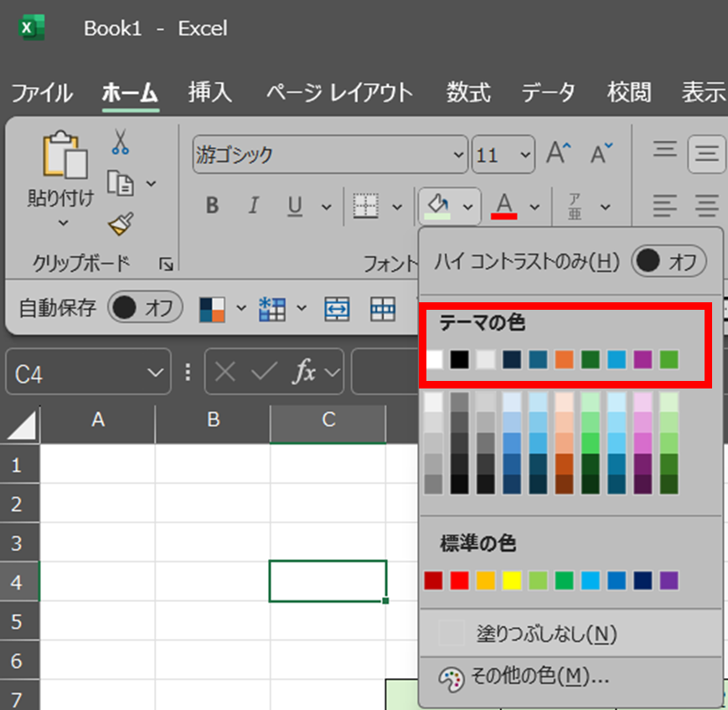The width and height of the screenshot is (728, 710).
Task: Click the AutoFit width icon on the quick toolbar
Action: (x=337, y=308)
